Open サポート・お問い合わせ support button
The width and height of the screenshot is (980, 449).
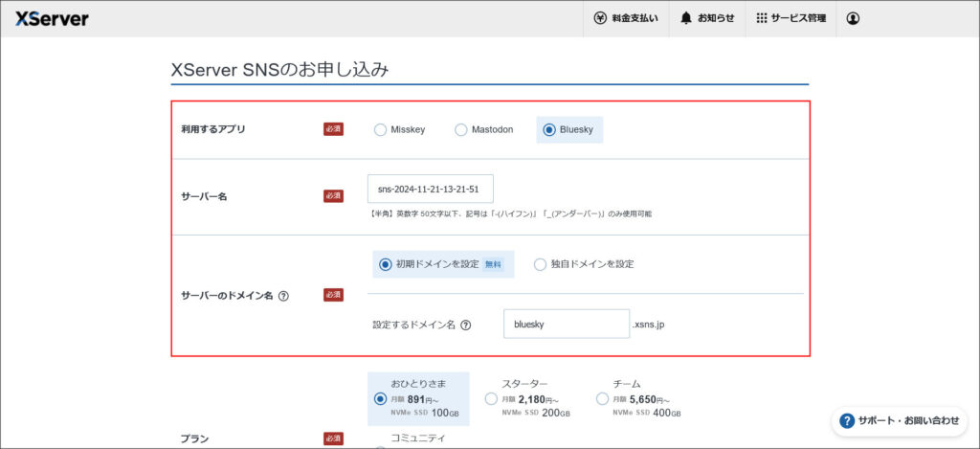900,421
